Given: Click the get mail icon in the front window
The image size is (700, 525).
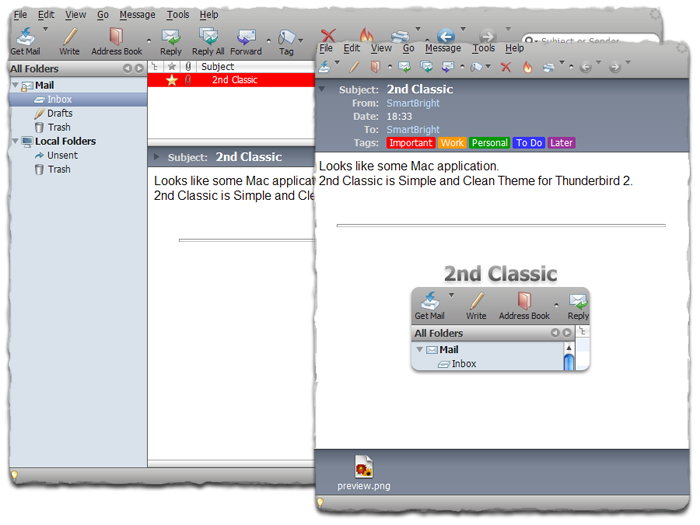Looking at the screenshot, I should coord(325,67).
